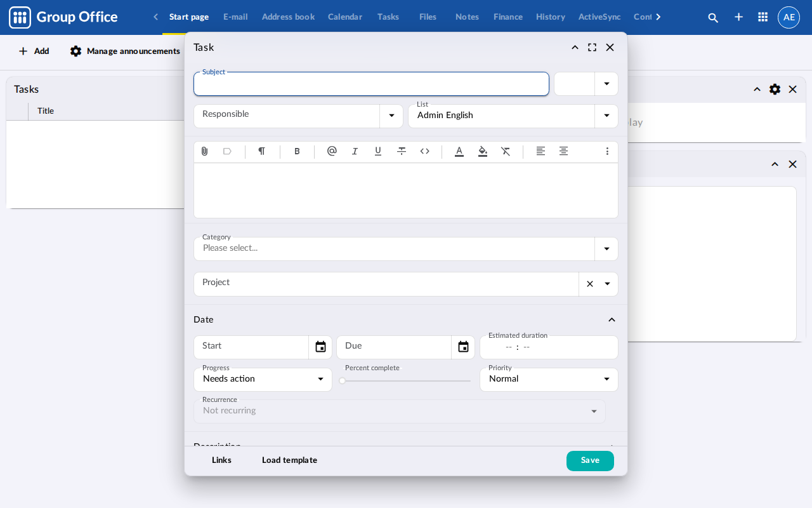812x508 pixels.
Task: Click Manage announcements on the start page
Action: click(x=125, y=51)
